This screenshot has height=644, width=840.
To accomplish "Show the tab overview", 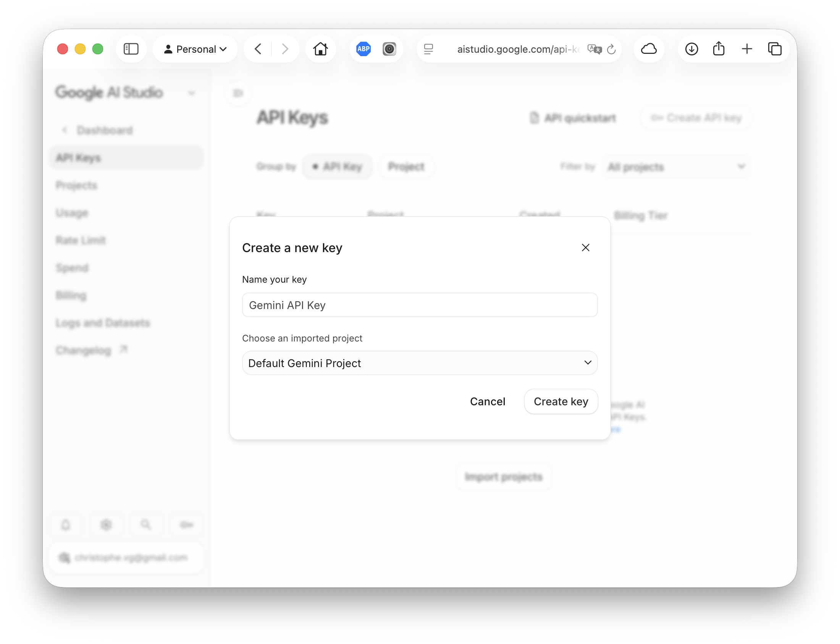I will [x=774, y=49].
